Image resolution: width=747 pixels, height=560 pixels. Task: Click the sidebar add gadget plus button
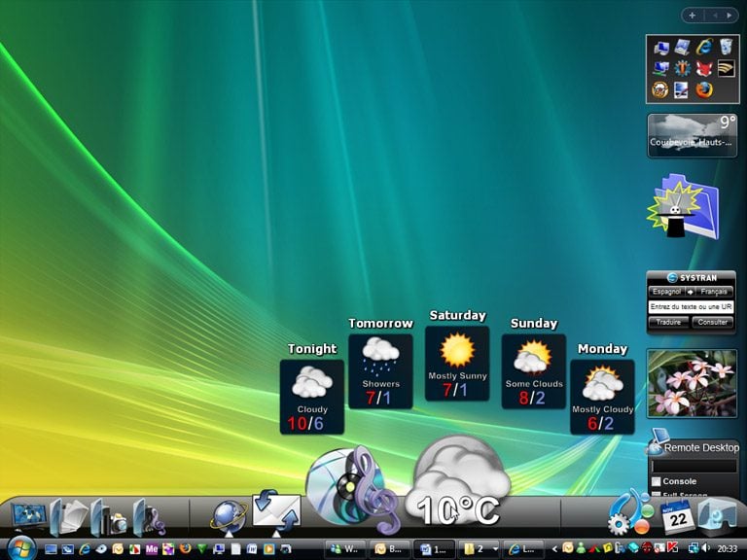692,16
